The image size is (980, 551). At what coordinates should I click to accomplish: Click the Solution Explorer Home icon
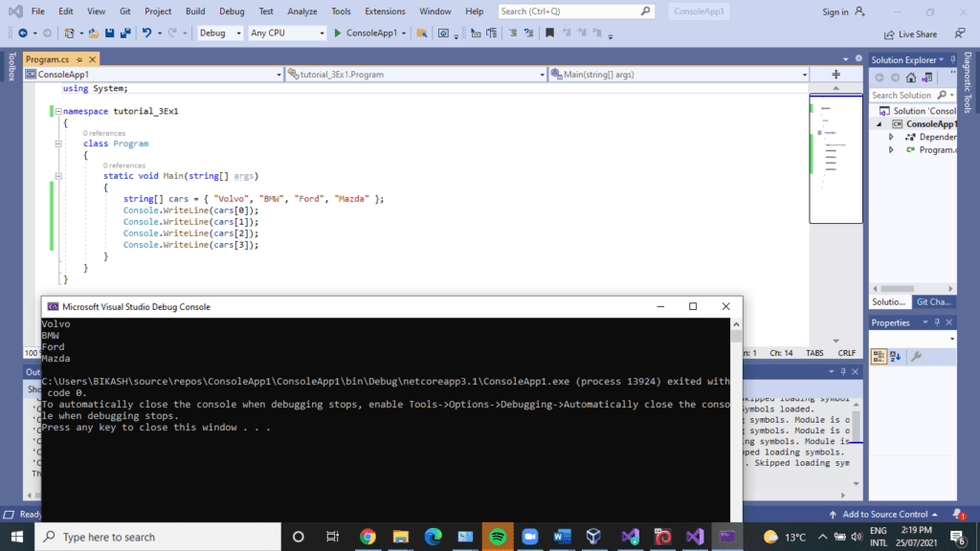click(x=909, y=77)
